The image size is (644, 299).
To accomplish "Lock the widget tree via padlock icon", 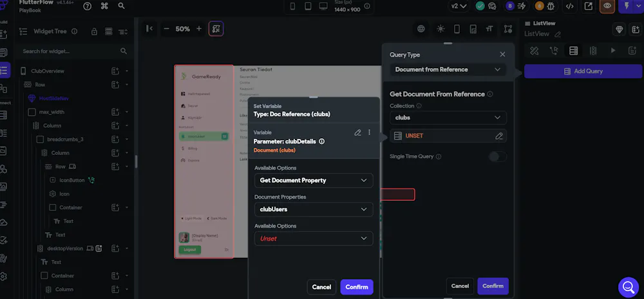I will pyautogui.click(x=94, y=32).
